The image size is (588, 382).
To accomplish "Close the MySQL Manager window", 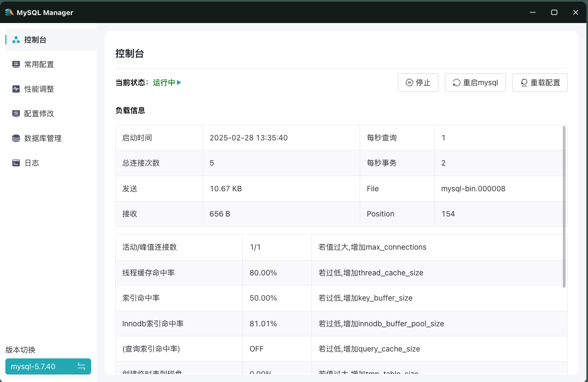I will [x=576, y=12].
